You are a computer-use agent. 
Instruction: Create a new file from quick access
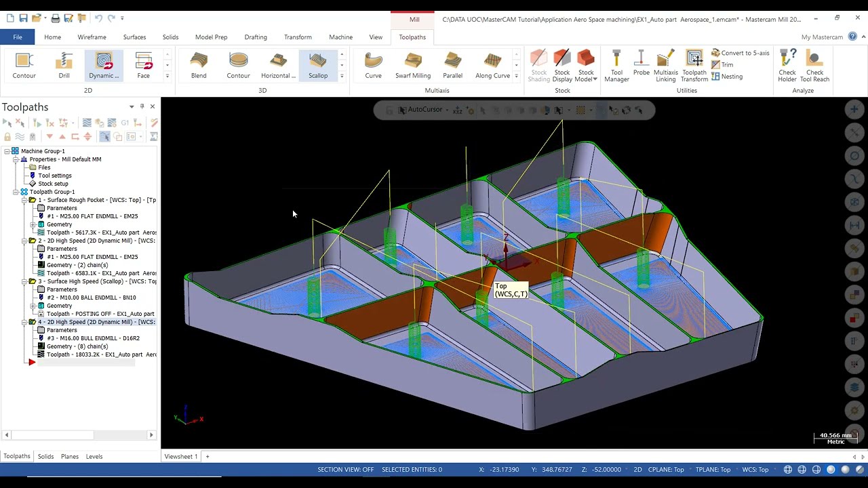click(10, 18)
